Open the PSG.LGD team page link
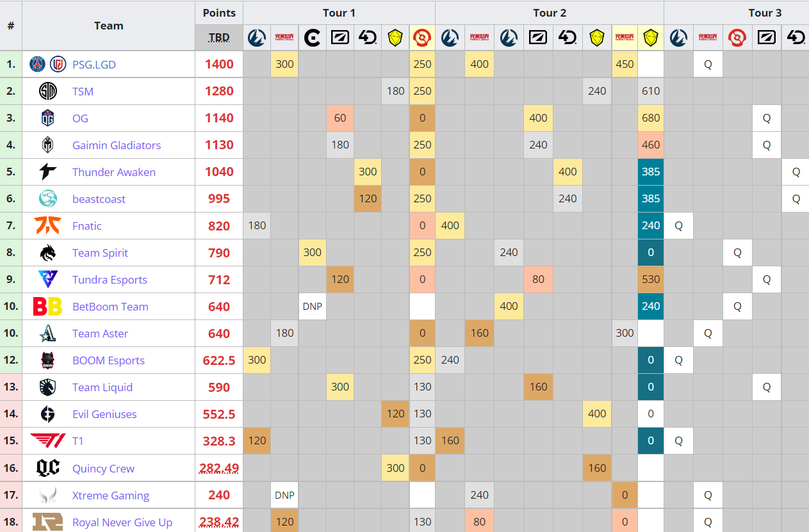This screenshot has width=809, height=532. point(94,65)
